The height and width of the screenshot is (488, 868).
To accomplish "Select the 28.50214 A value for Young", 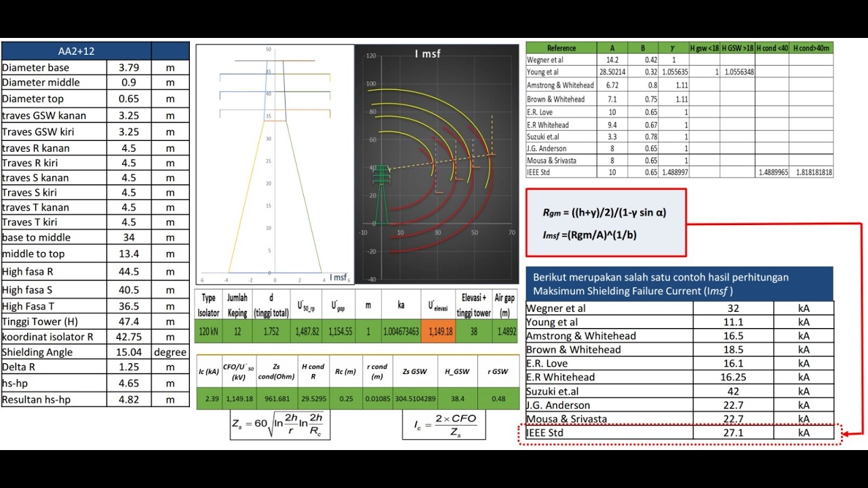I will 612,72.
